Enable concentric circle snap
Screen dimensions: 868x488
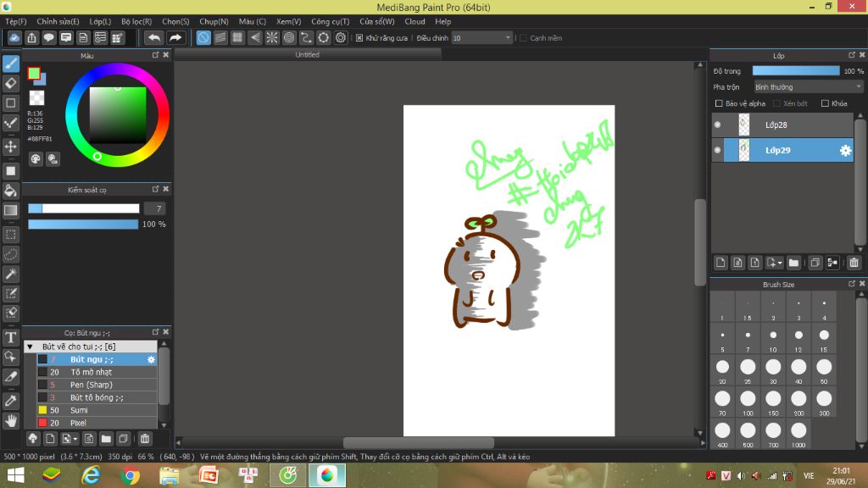tap(289, 37)
